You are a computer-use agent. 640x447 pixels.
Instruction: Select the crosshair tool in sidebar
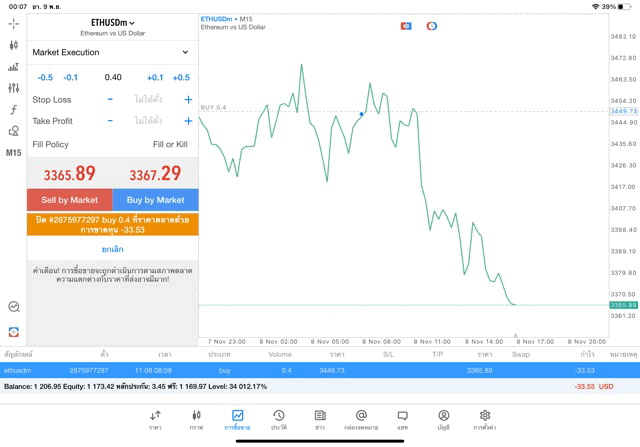[14, 23]
